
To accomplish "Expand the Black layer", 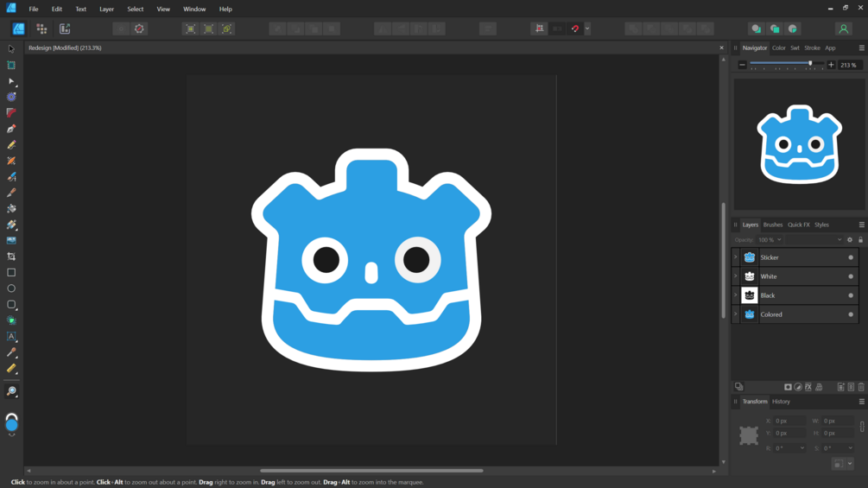I will pos(736,295).
